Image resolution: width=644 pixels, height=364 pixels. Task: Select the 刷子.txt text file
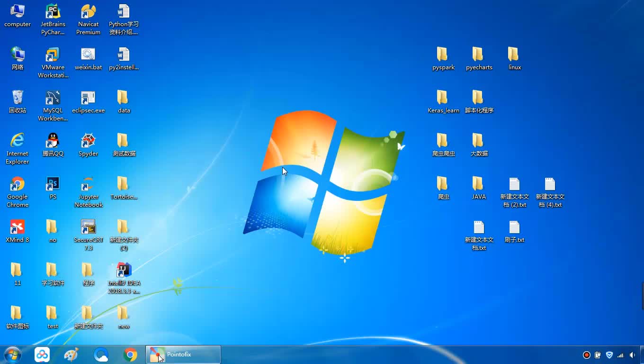tap(514, 227)
